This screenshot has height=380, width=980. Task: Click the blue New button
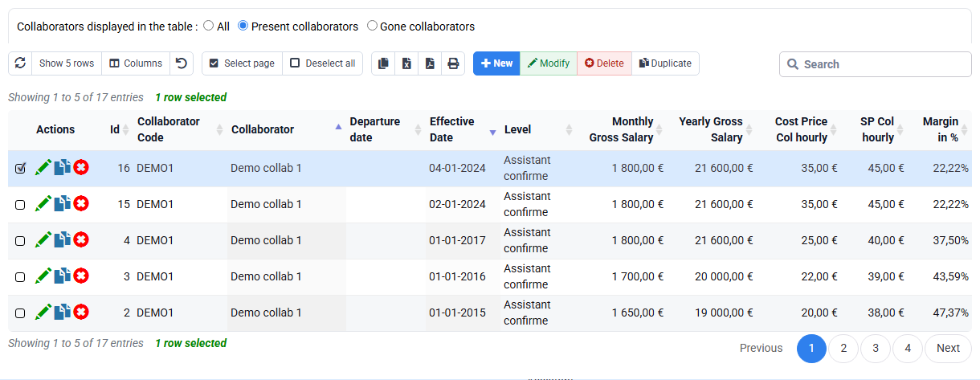496,63
